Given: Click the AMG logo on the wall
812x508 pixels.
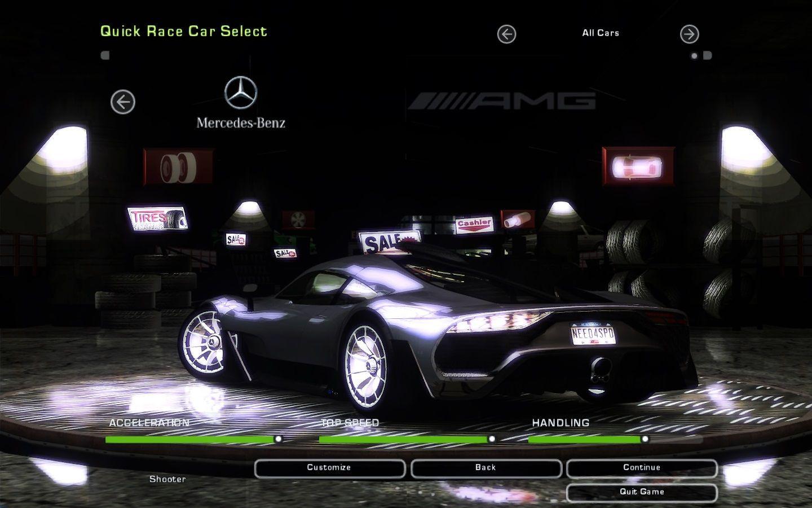Looking at the screenshot, I should point(502,102).
